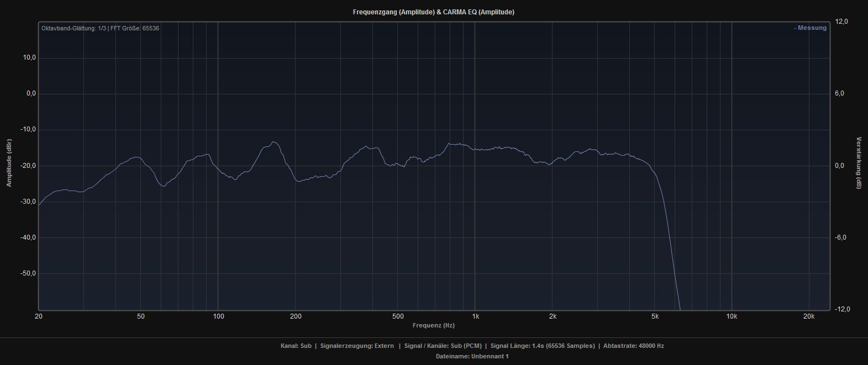Click the 100 Hz tick label
Viewport: 868px width, 365px height.
(x=218, y=316)
